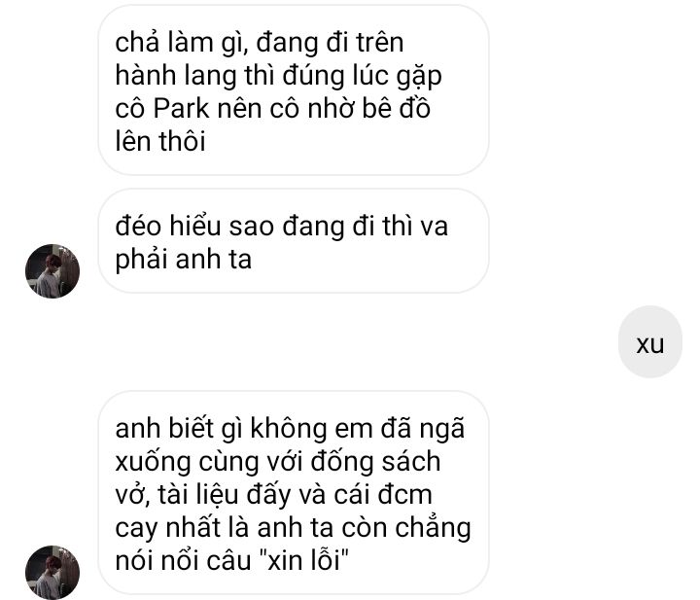Click the phrase "đúng lúc gặp" in top message
The width and height of the screenshot is (700, 600).
[x=362, y=76]
